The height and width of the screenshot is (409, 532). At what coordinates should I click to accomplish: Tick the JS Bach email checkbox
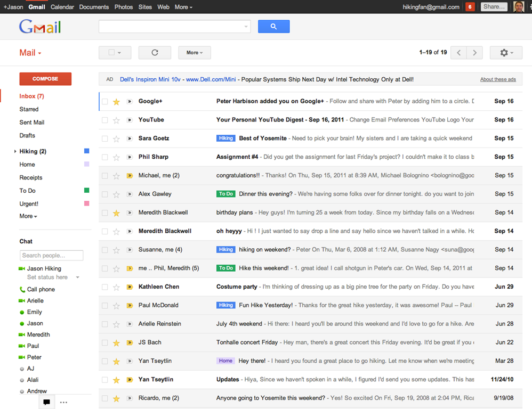click(105, 343)
